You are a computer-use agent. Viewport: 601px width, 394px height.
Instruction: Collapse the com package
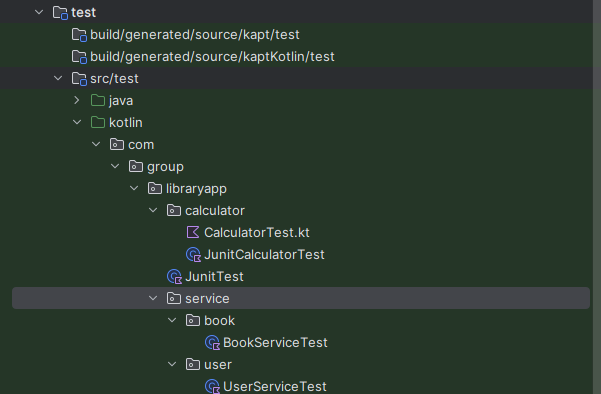point(96,144)
